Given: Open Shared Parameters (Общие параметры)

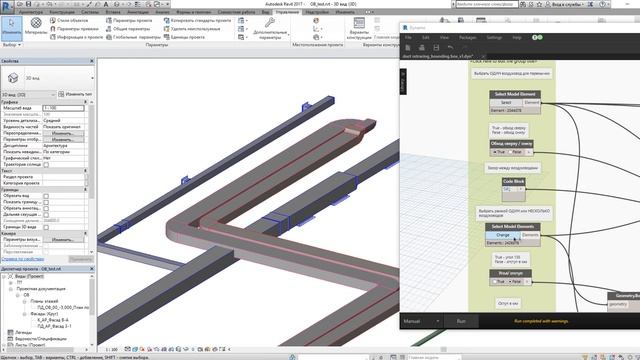Looking at the screenshot, I should 128,29.
